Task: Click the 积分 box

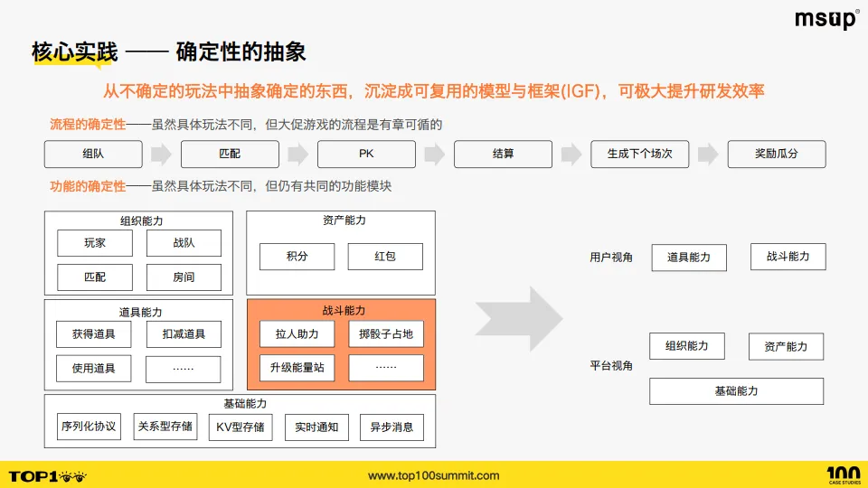Action: [297, 256]
